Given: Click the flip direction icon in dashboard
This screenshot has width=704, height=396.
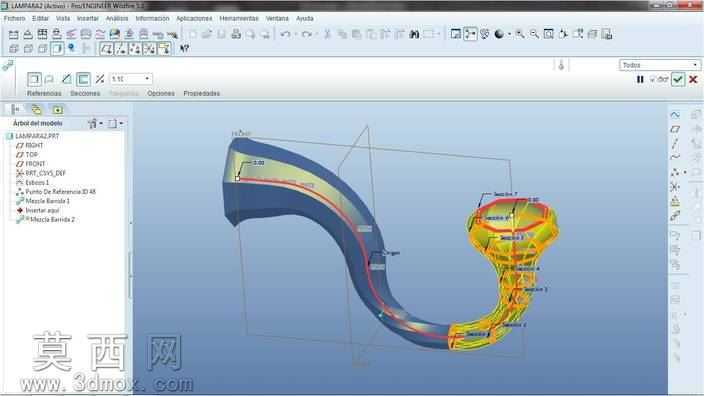Looking at the screenshot, I should 100,79.
